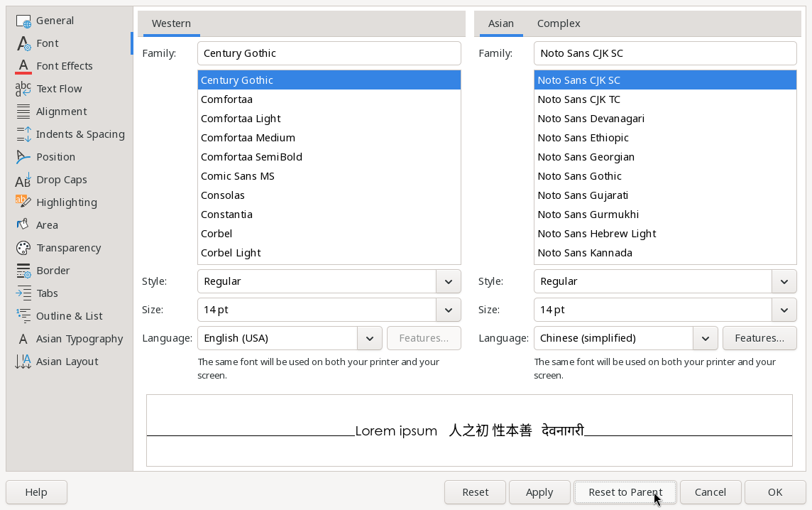Select Constantia font
The height and width of the screenshot is (510, 812).
tap(329, 215)
